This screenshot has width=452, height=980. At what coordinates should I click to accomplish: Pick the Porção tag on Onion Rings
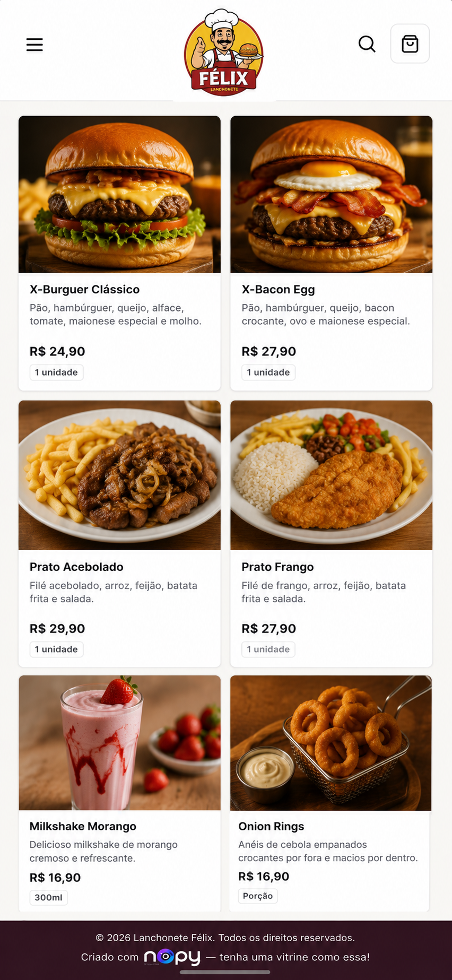258,896
